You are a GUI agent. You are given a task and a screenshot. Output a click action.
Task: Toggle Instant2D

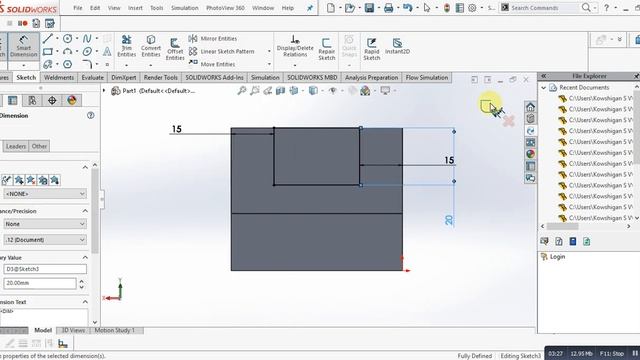tap(397, 46)
